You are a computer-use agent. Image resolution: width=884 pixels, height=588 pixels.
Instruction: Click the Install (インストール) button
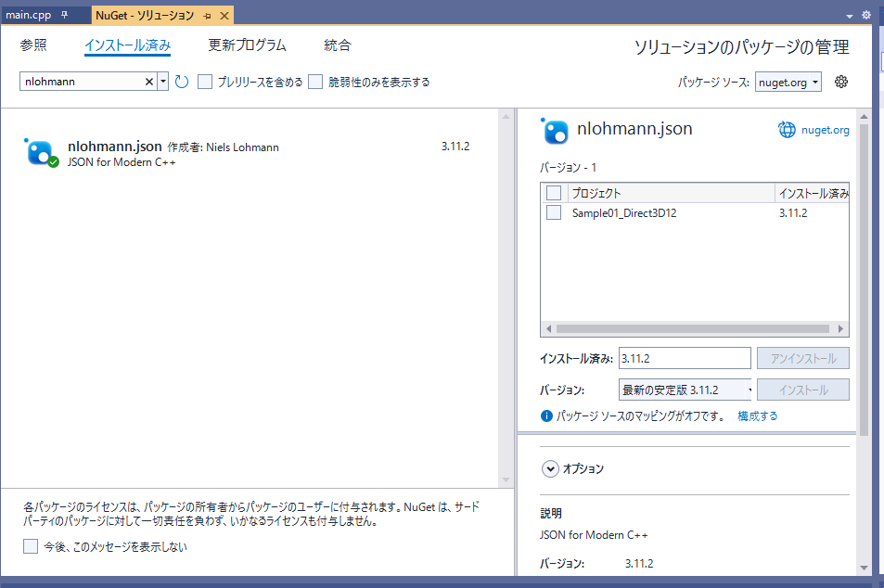[x=802, y=390]
